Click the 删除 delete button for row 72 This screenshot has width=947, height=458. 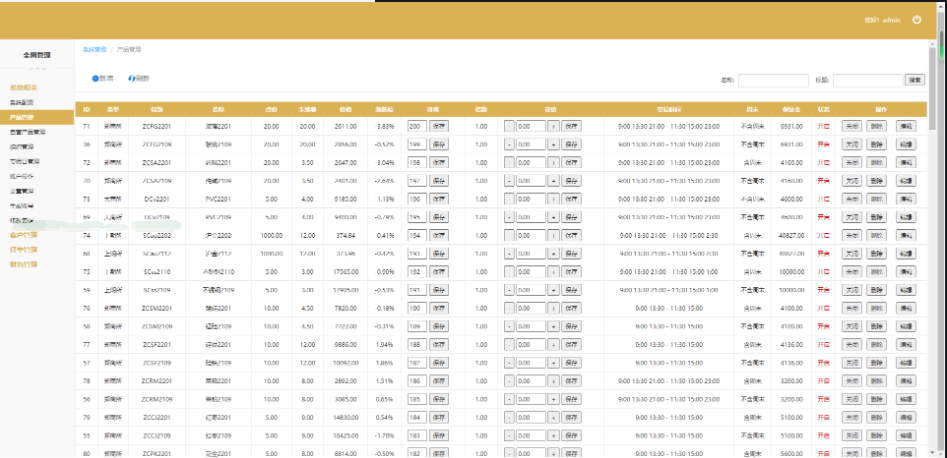(x=876, y=163)
